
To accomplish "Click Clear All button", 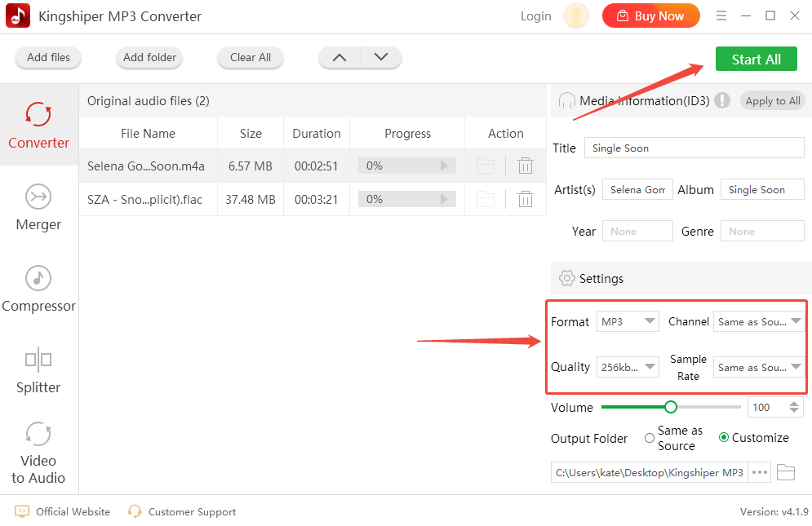I will pyautogui.click(x=250, y=57).
